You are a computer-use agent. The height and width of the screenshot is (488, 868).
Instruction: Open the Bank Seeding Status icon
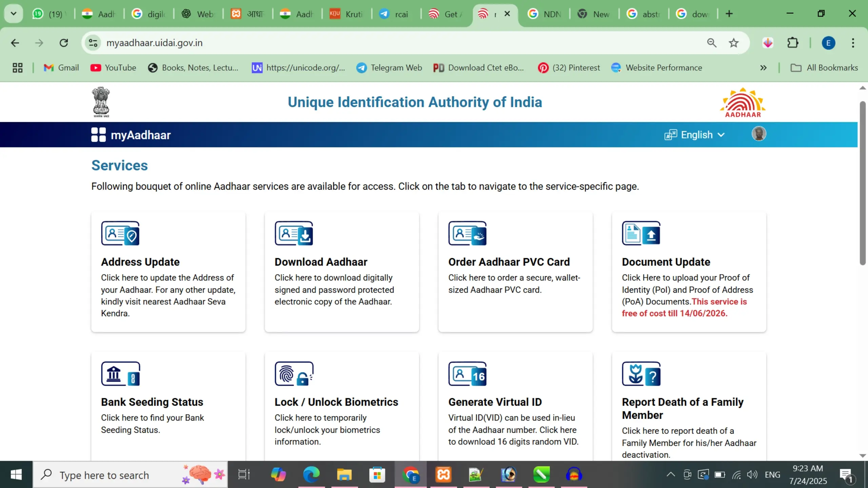tap(120, 373)
